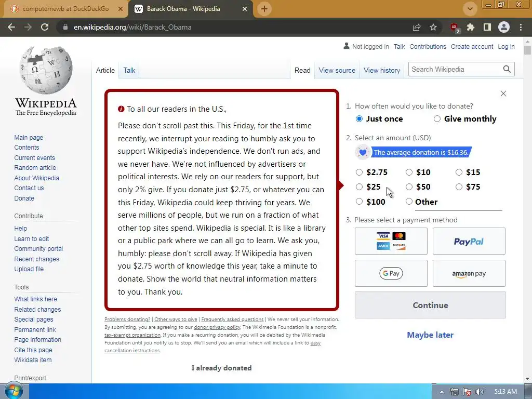This screenshot has height=399, width=532.
Task: Click the lock icon in address bar
Action: tap(65, 27)
